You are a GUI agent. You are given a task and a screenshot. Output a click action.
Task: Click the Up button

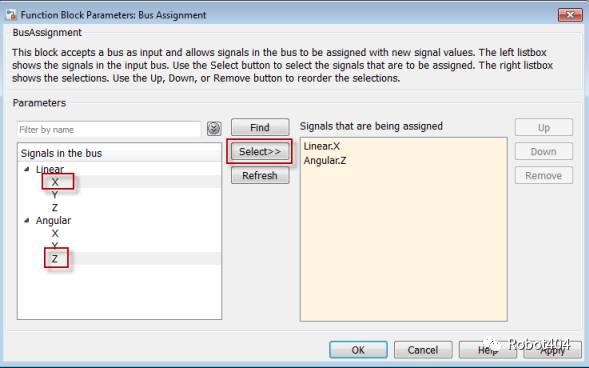(x=544, y=127)
